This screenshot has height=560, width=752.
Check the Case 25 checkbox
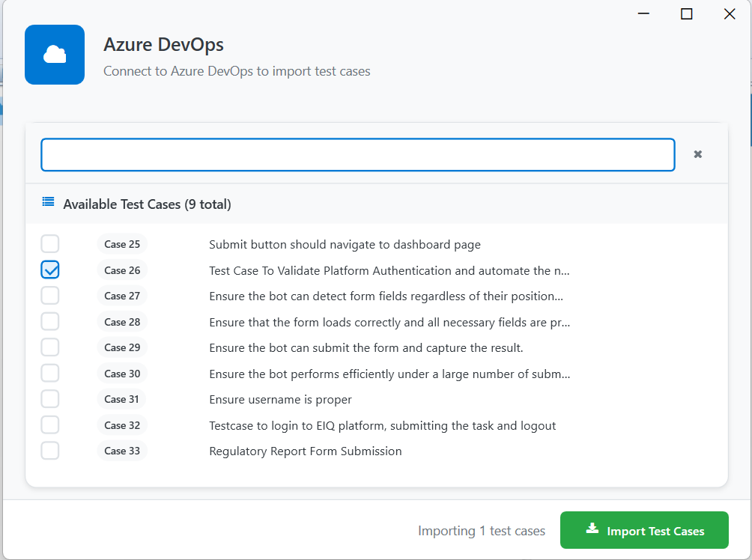point(50,243)
